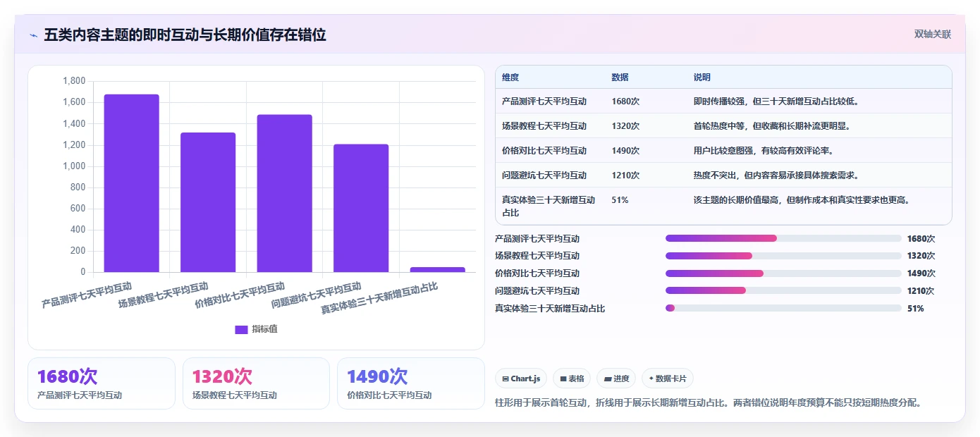
Task: Click the 产品测评 bar in the chart
Action: coord(132,183)
